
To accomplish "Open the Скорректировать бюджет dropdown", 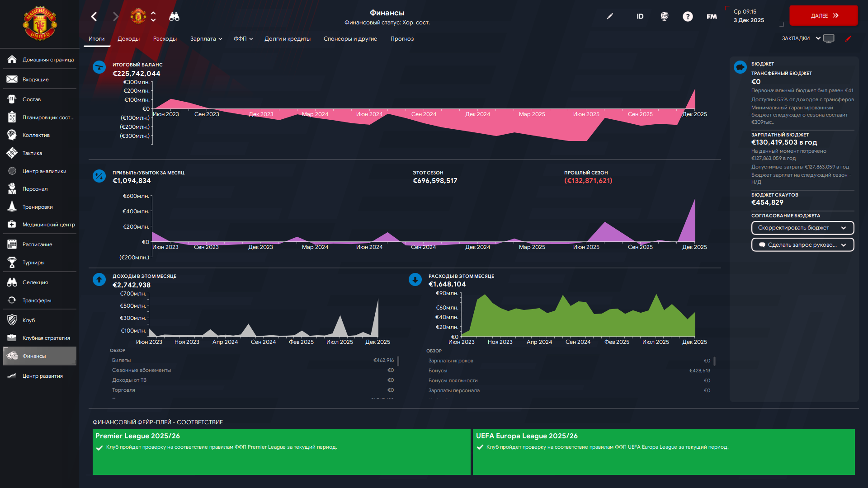I will (802, 228).
